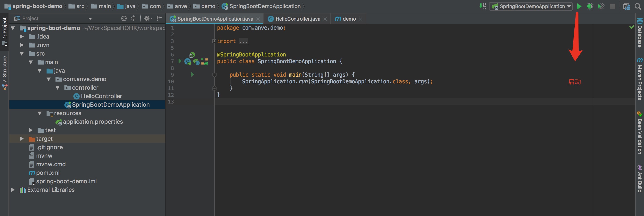
Task: Collapse the com.anve.demo package
Action: [x=49, y=79]
